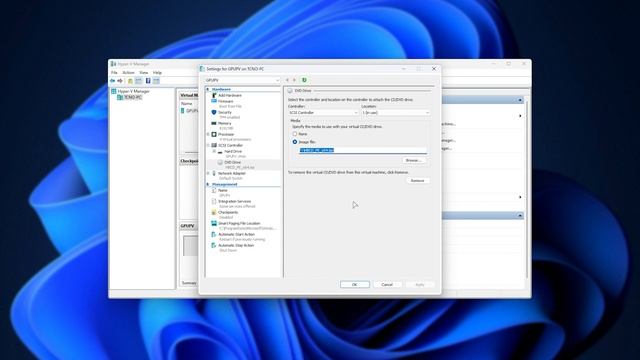
Task: Click the Apply button
Action: (420, 284)
